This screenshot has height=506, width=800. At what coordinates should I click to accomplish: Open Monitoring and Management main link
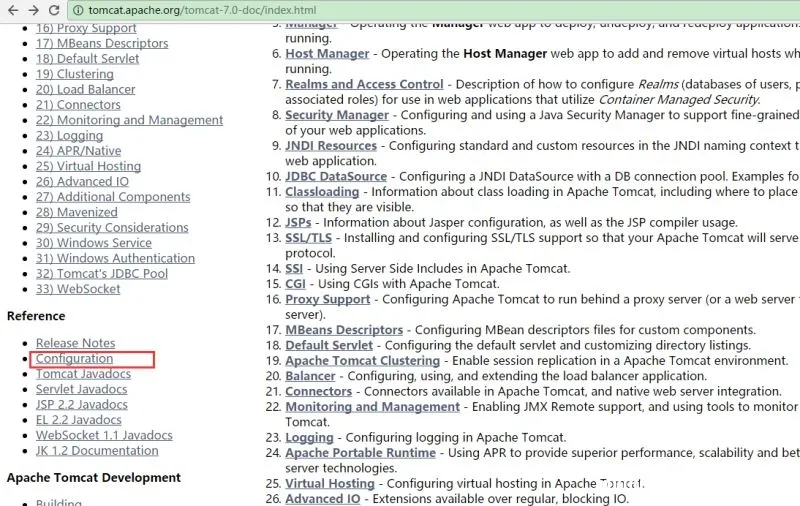(x=372, y=407)
